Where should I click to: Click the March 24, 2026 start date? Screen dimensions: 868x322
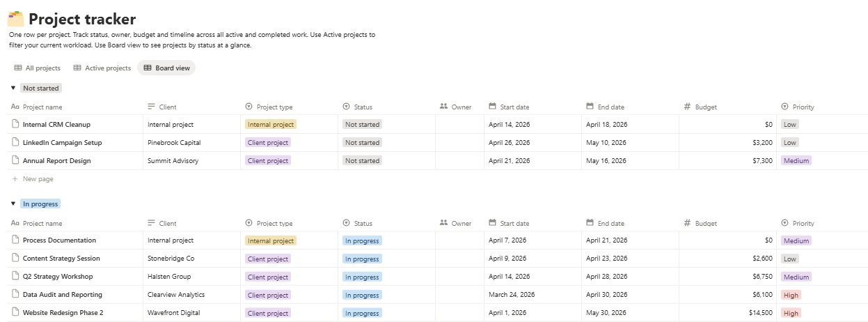pyautogui.click(x=512, y=294)
